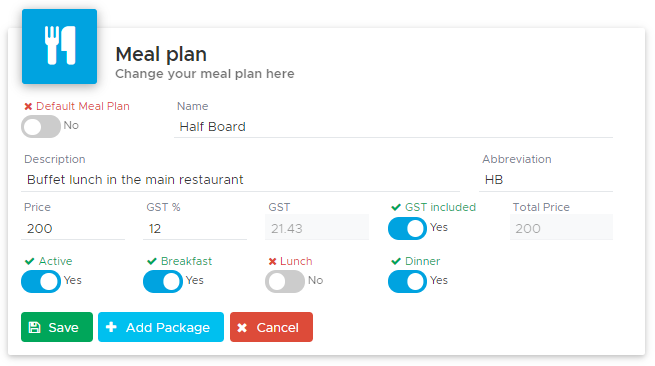Switch off the Breakfast toggle
Image resolution: width=655 pixels, height=366 pixels.
[163, 281]
